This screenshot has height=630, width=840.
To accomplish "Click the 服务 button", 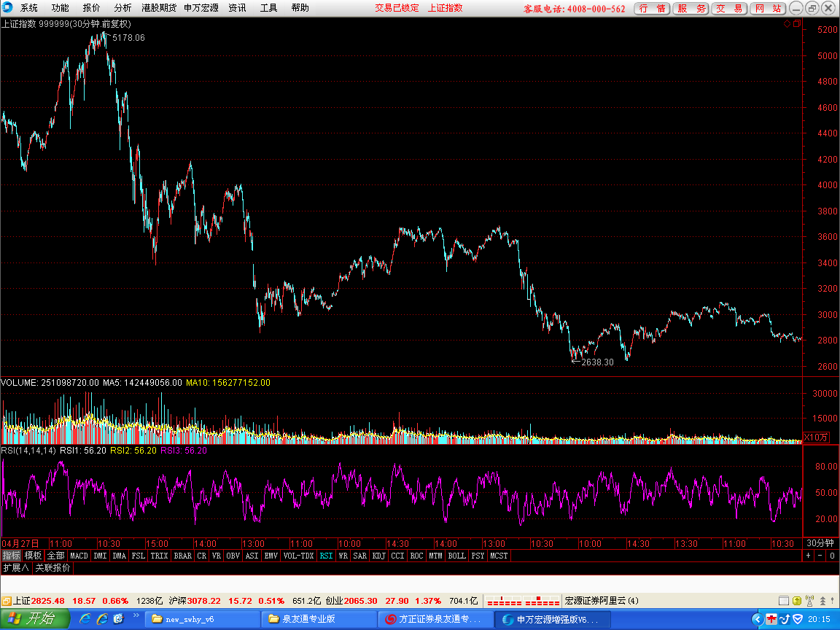I will click(691, 9).
